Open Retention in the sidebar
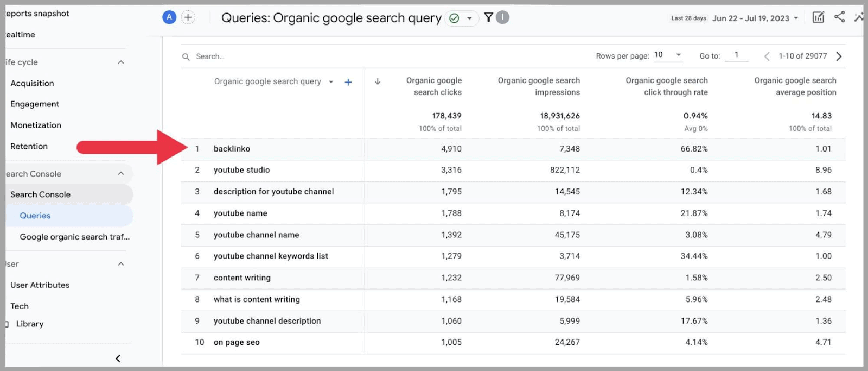This screenshot has height=371, width=868. 29,147
